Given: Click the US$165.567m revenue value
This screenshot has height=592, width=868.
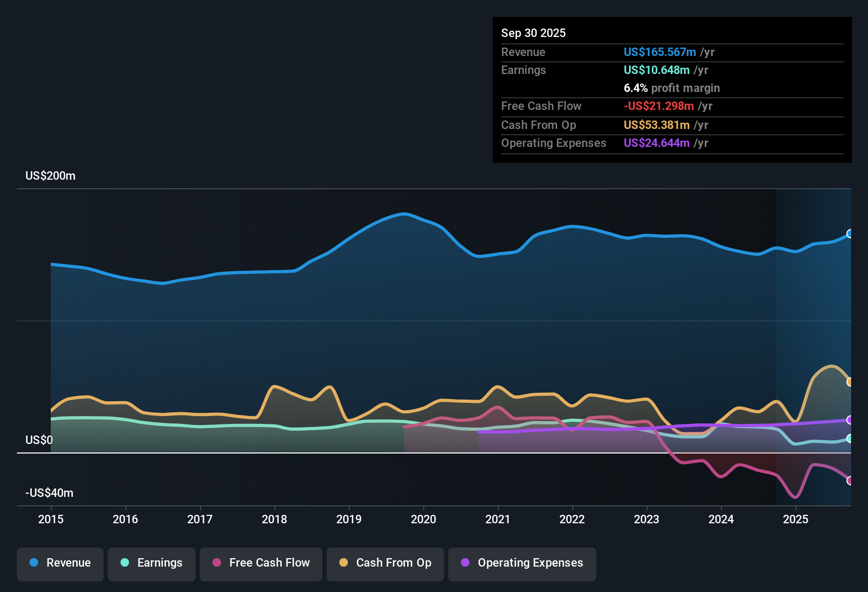Looking at the screenshot, I should tap(660, 52).
